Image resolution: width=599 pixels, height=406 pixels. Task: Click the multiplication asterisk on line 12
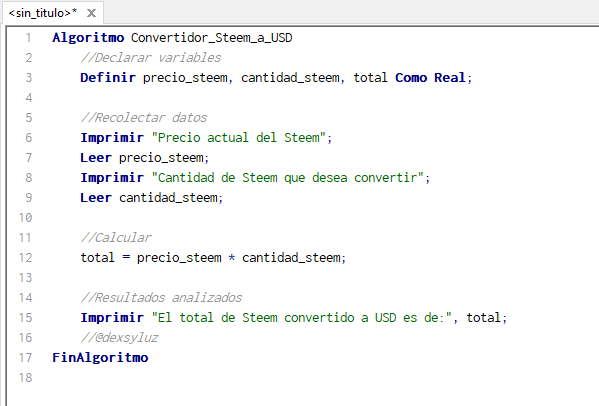coord(232,258)
